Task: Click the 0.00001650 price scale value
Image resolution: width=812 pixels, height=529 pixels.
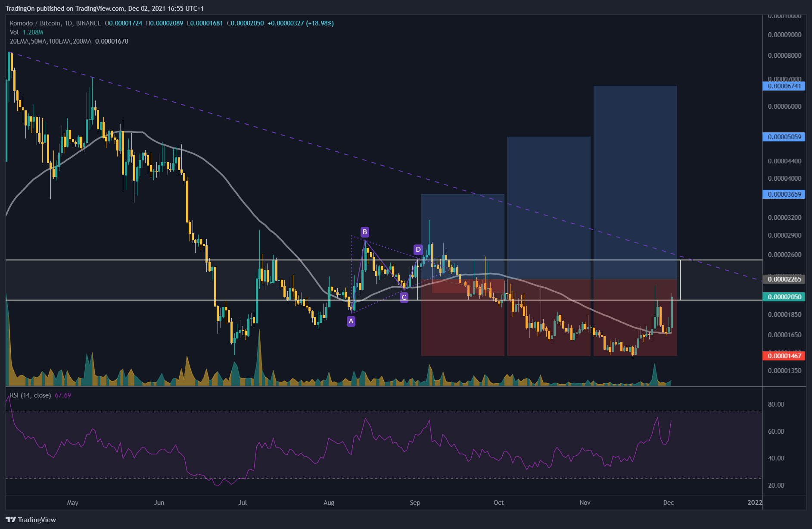Action: (x=785, y=335)
